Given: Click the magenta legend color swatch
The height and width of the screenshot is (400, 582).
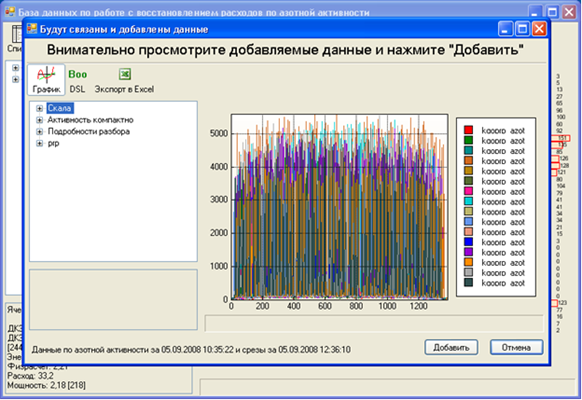Looking at the screenshot, I should coord(468,191).
